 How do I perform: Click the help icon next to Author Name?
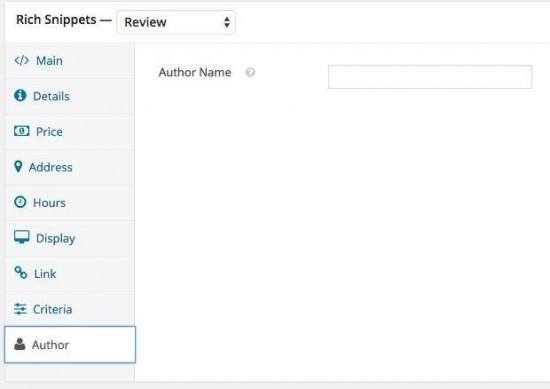point(250,72)
